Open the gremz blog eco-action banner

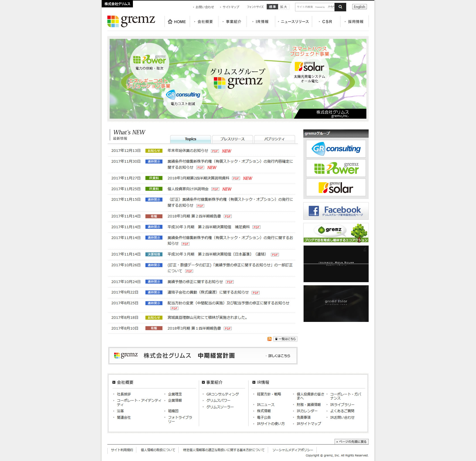pos(336,232)
